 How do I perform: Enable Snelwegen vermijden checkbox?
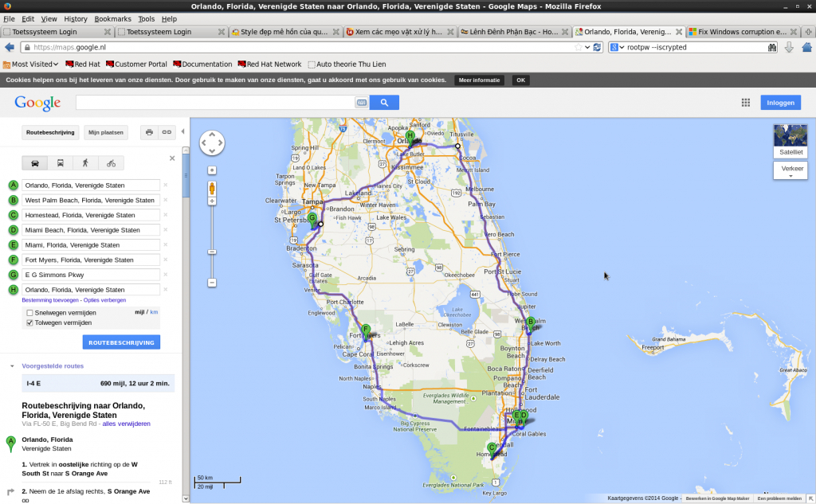(30, 313)
